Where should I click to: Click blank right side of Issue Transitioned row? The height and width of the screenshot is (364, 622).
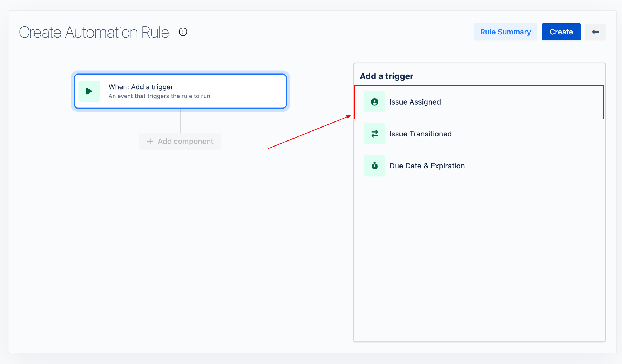[x=537, y=134]
